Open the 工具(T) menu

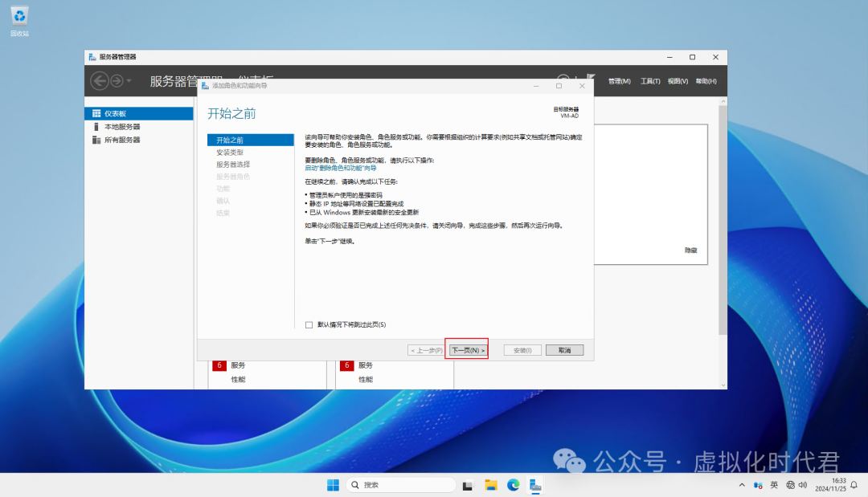(649, 81)
